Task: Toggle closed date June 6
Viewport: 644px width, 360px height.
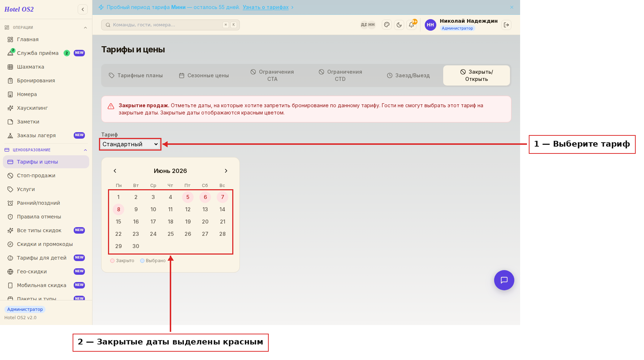Action: pyautogui.click(x=205, y=197)
